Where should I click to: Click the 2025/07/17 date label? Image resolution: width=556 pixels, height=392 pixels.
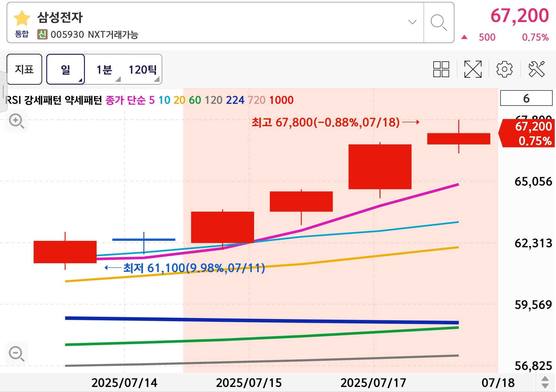[x=373, y=383]
